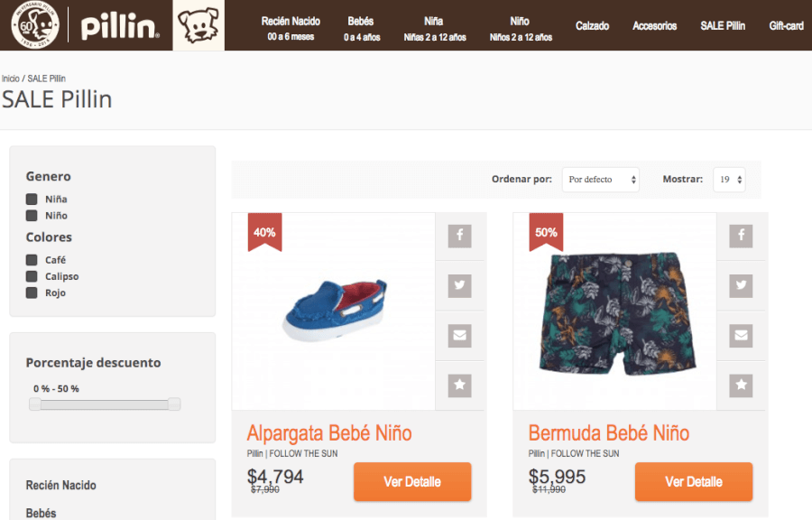Email the Bermuda Bebé Niño product
Screen dimensions: 812x520
click(x=741, y=335)
